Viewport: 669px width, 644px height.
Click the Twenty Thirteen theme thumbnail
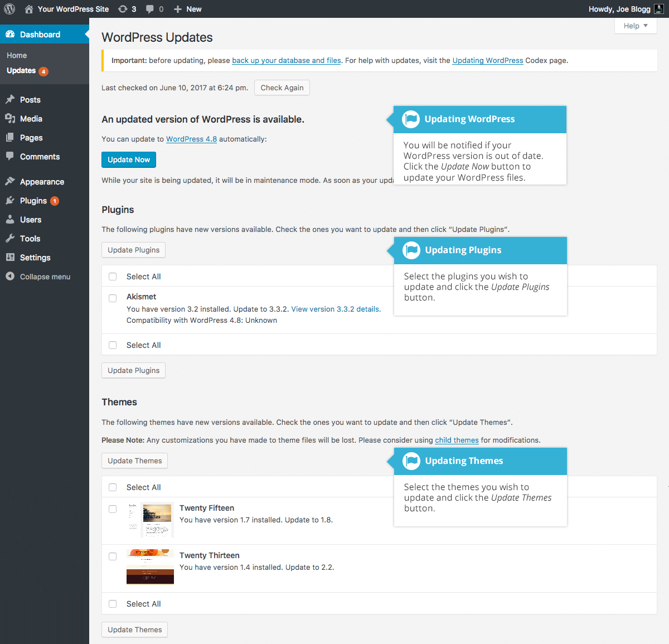click(151, 567)
